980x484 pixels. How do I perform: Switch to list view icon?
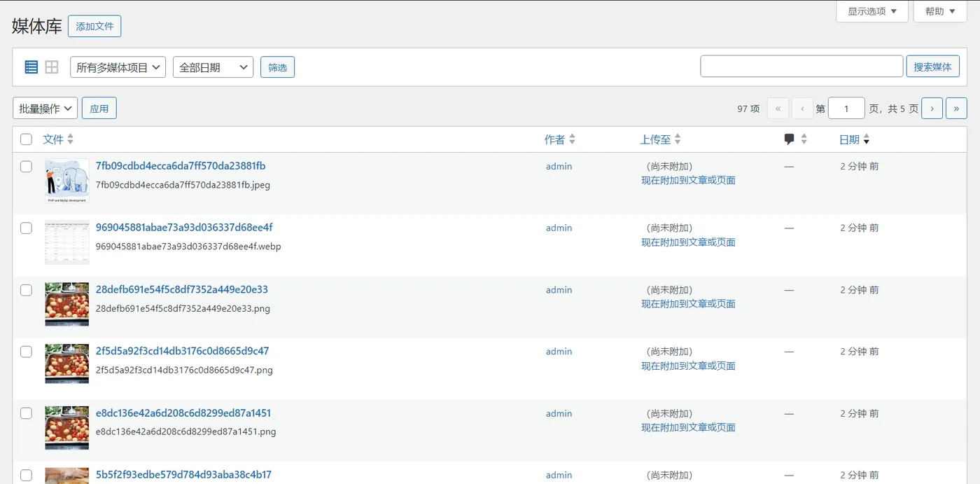[31, 67]
